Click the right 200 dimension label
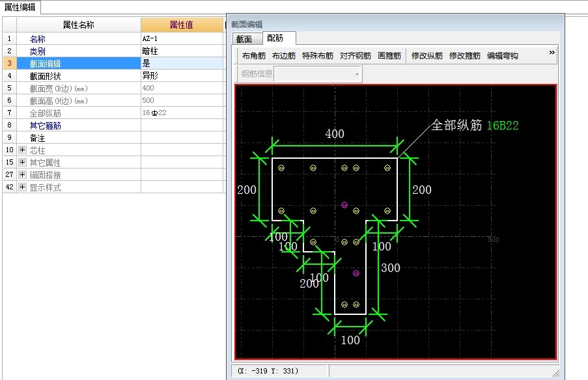The image size is (588, 380). click(x=422, y=190)
